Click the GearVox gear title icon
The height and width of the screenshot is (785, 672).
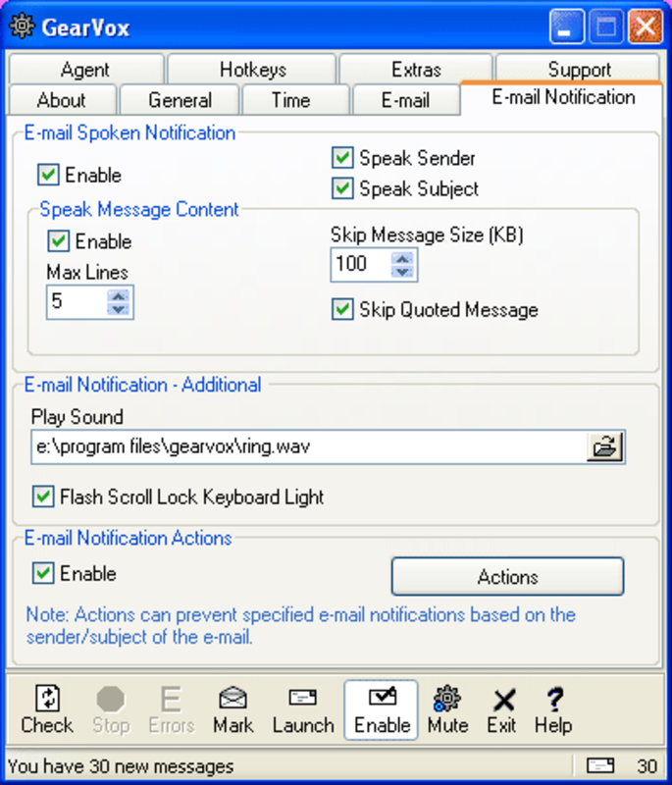tap(23, 26)
